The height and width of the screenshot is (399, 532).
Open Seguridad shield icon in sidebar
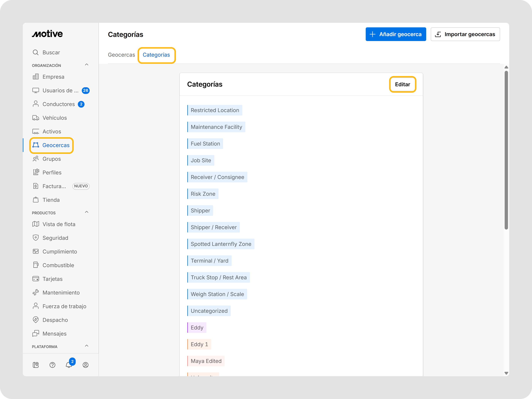click(x=36, y=238)
